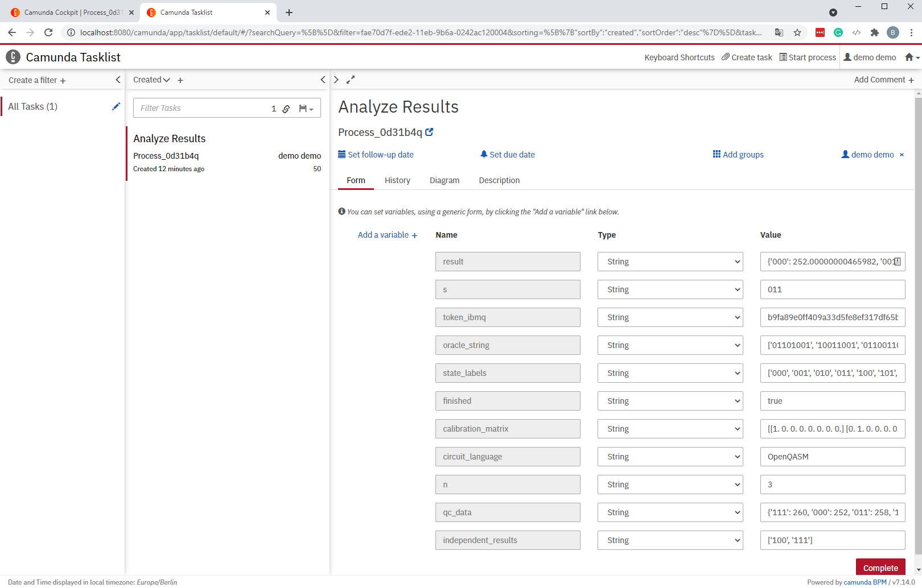Open process definition via external link icon
922x588 pixels.
tap(430, 132)
